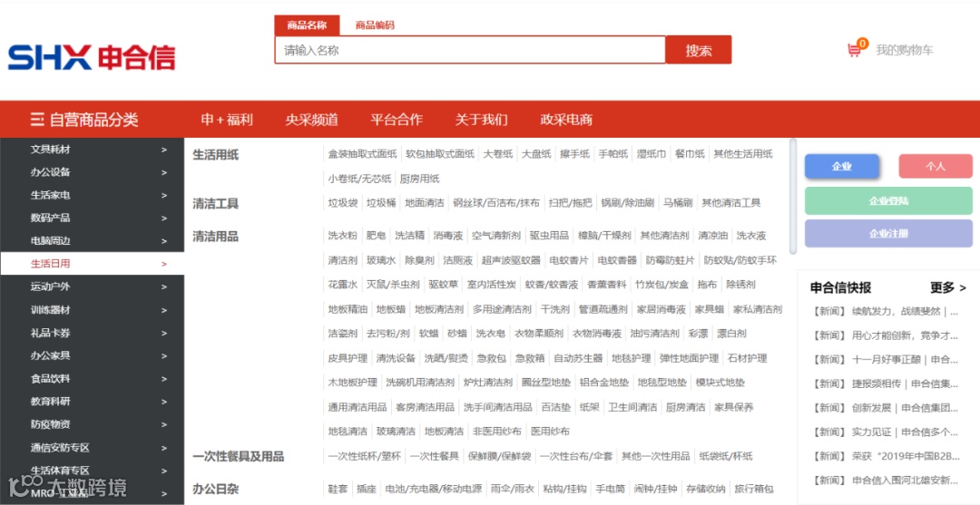
Task: Choose the 企业 account type button
Action: [x=842, y=167]
